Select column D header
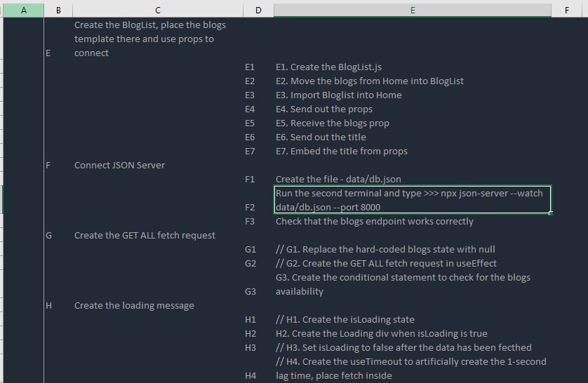 258,10
